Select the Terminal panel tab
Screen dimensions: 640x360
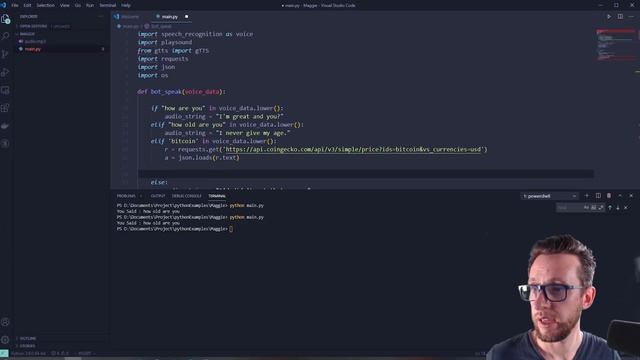217,196
